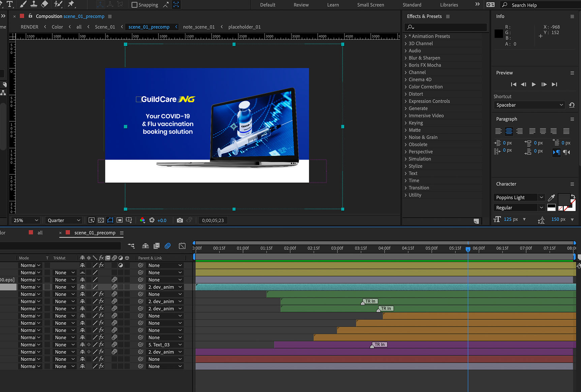Toggle left-to-right text direction
The width and height of the screenshot is (581, 392).
(x=556, y=152)
